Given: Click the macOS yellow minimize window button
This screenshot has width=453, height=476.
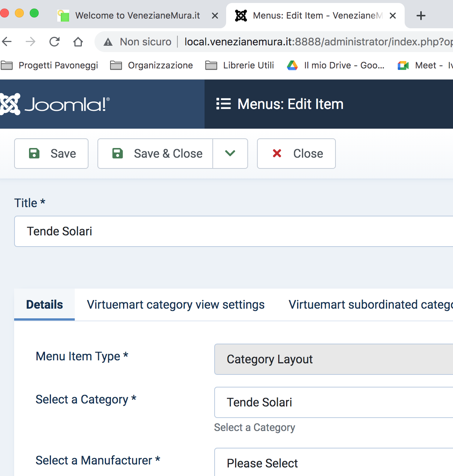Looking at the screenshot, I should pos(19,13).
